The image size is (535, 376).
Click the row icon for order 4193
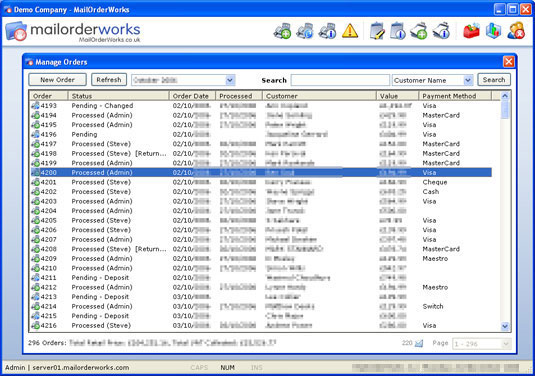35,106
